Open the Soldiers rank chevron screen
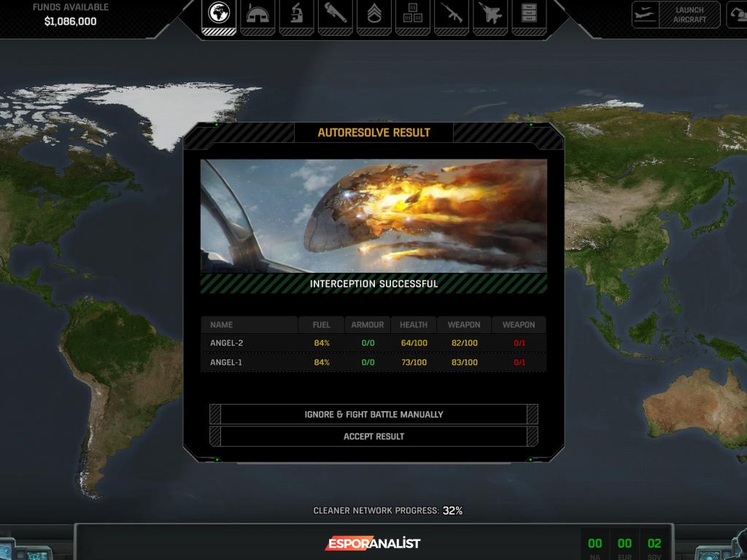 (x=373, y=14)
